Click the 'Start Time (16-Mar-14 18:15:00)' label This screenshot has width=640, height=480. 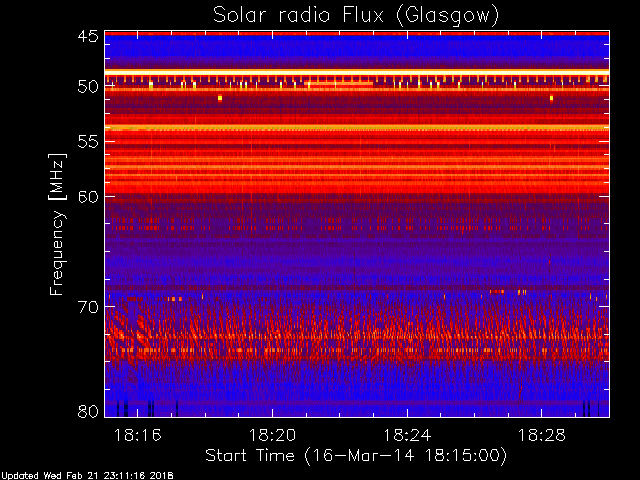click(356, 455)
